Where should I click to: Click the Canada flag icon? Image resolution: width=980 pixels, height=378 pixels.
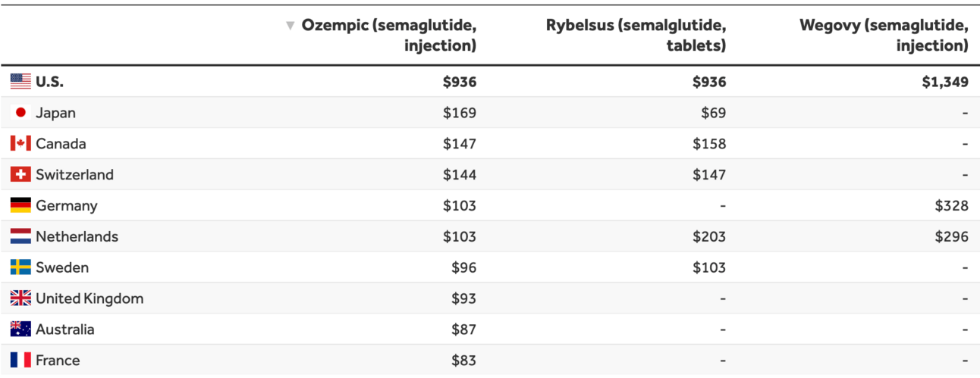pos(20,144)
